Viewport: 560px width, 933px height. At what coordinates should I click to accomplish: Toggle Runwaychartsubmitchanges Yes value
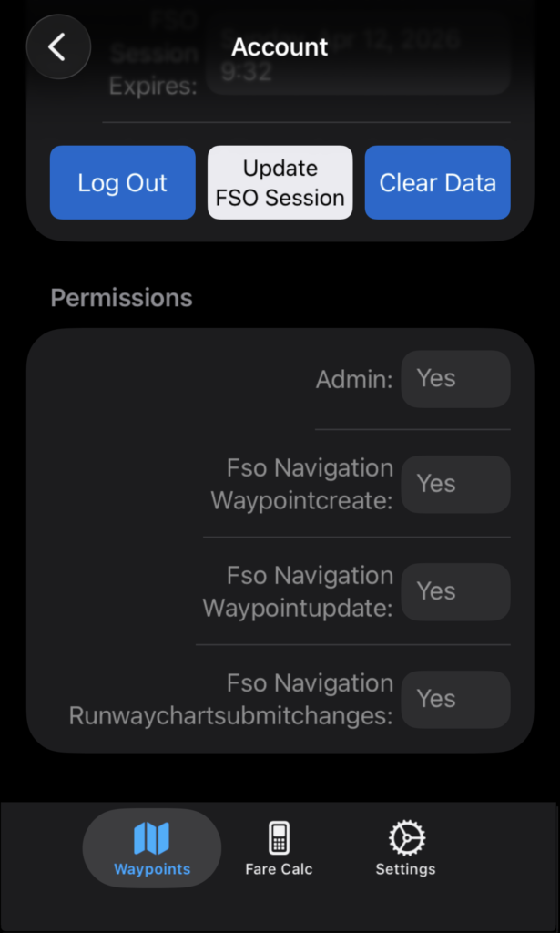pyautogui.click(x=455, y=700)
